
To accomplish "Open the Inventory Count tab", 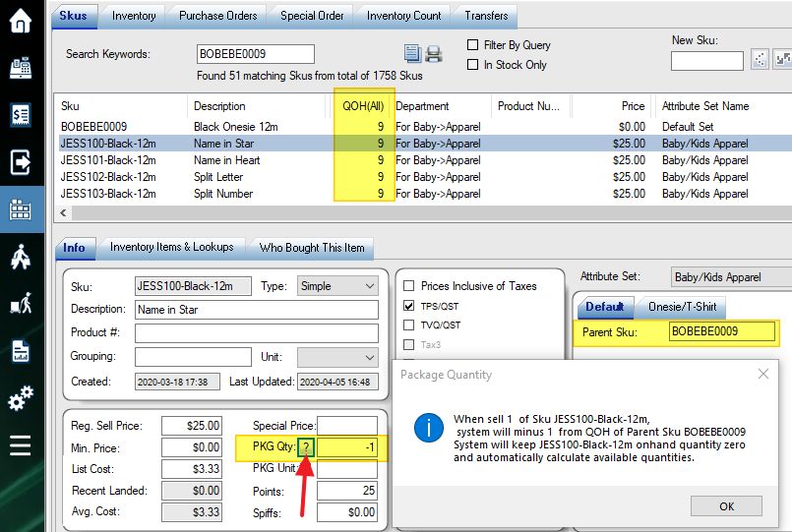I will click(404, 16).
